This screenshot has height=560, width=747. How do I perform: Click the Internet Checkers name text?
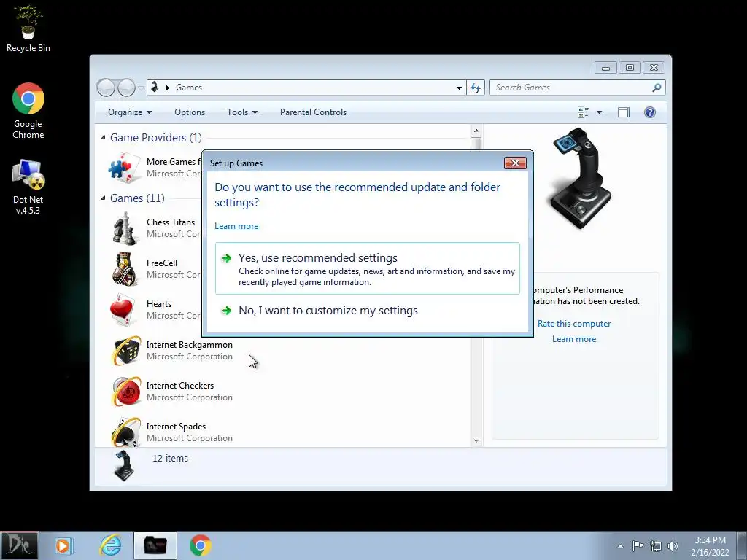pyautogui.click(x=179, y=386)
